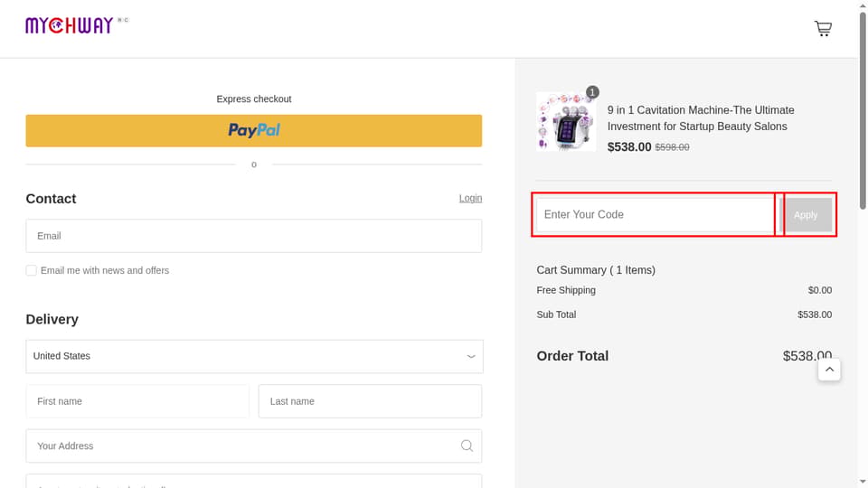Click the address search magnifier icon
868x488 pixels.
point(467,446)
